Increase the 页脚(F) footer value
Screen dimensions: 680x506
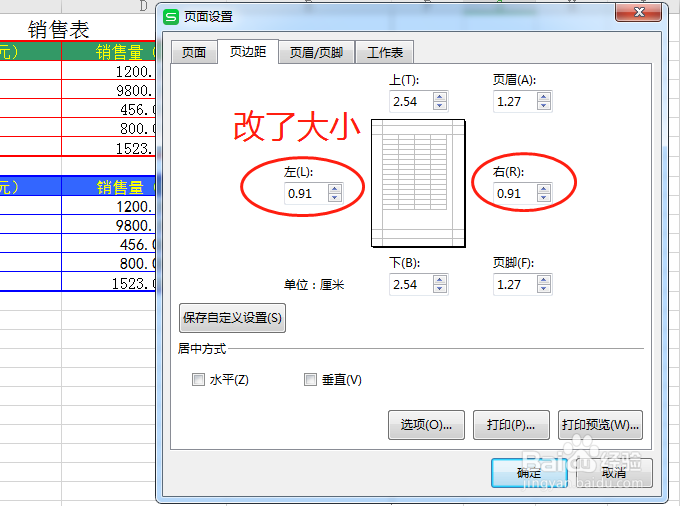pos(544,280)
